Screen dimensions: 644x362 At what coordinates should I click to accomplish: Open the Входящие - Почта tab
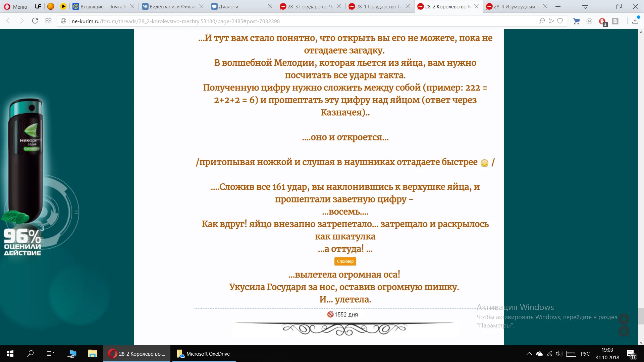pyautogui.click(x=100, y=6)
